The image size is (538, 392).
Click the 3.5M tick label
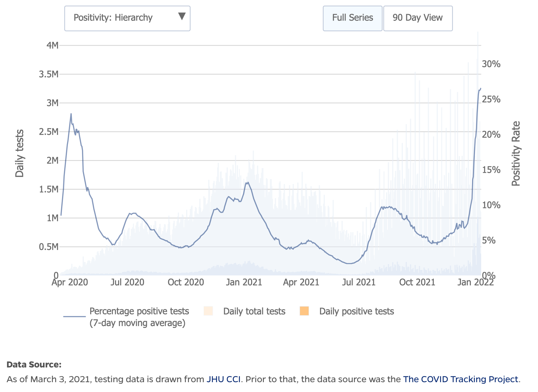(49, 74)
